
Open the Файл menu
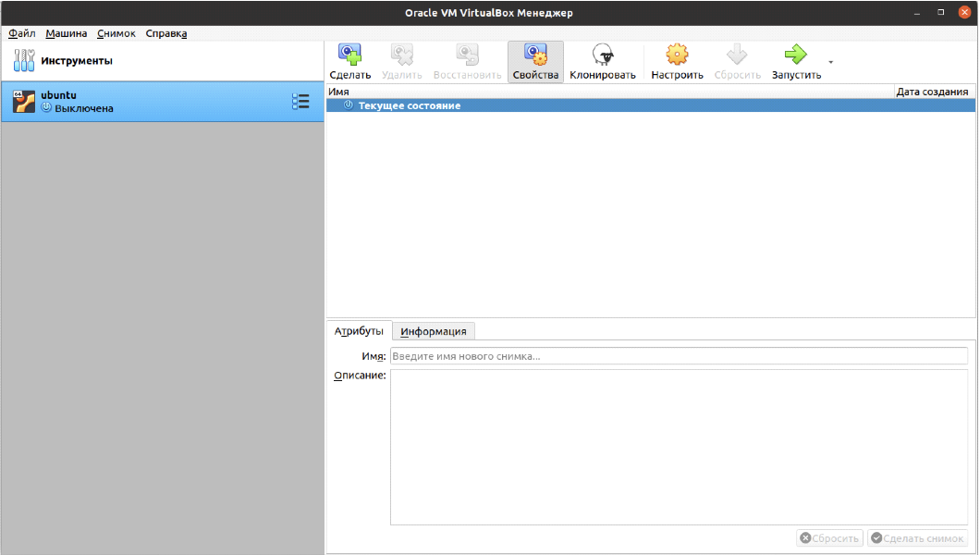coord(22,33)
